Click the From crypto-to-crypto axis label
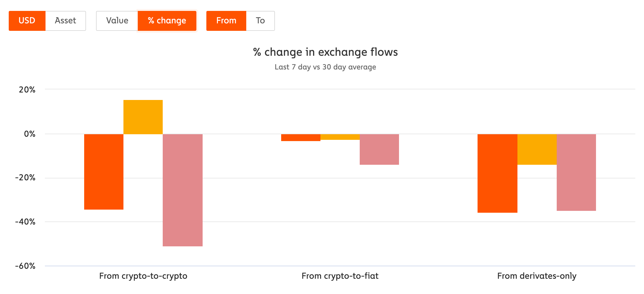The image size is (644, 294). [x=143, y=276]
